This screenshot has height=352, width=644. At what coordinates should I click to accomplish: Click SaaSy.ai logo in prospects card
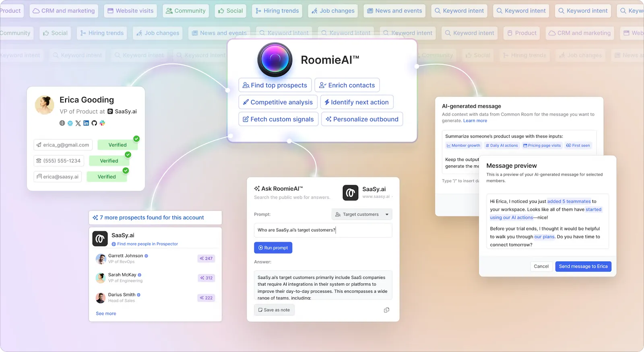click(x=100, y=239)
